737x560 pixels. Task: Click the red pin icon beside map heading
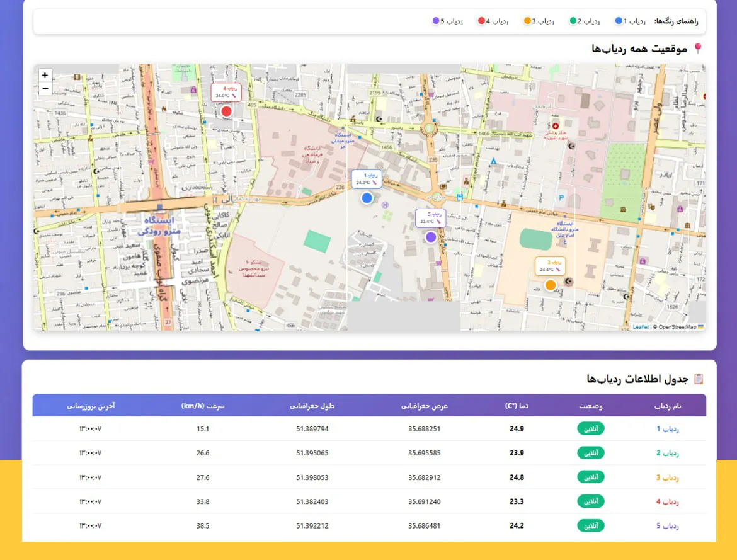[x=697, y=49]
